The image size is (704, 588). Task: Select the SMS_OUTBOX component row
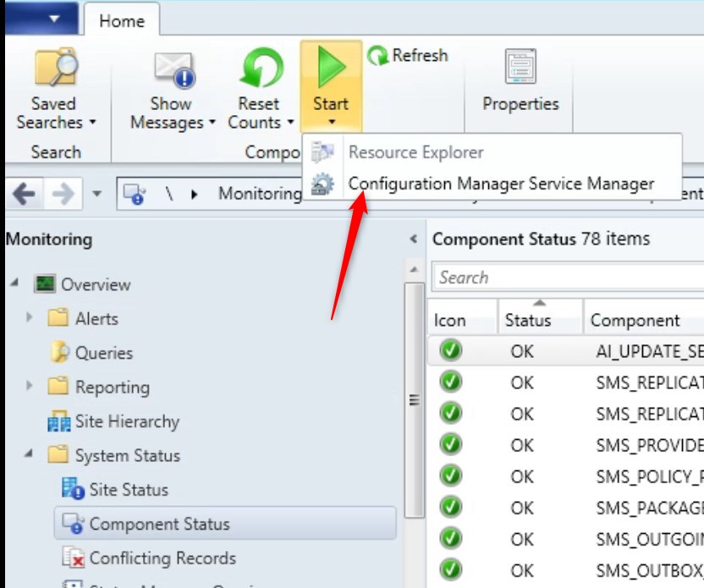pyautogui.click(x=566, y=570)
